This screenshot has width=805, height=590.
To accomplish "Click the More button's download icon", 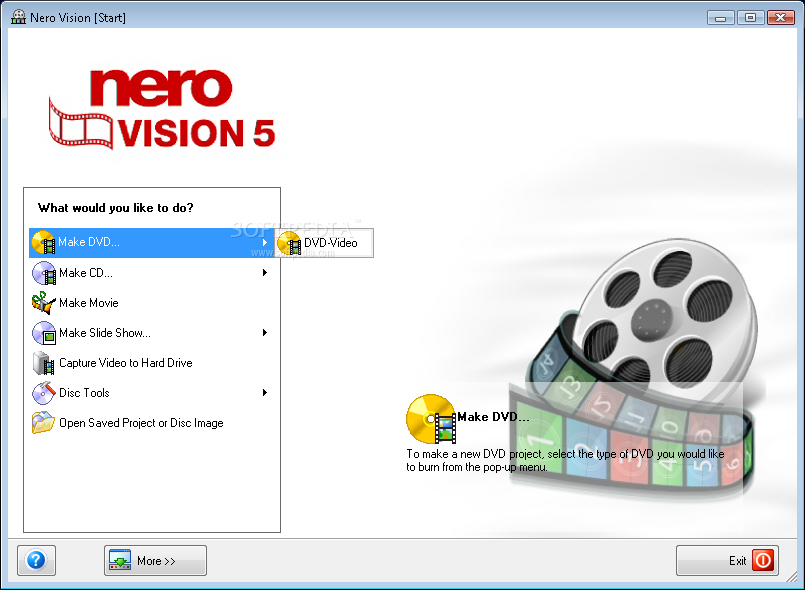I will (120, 560).
